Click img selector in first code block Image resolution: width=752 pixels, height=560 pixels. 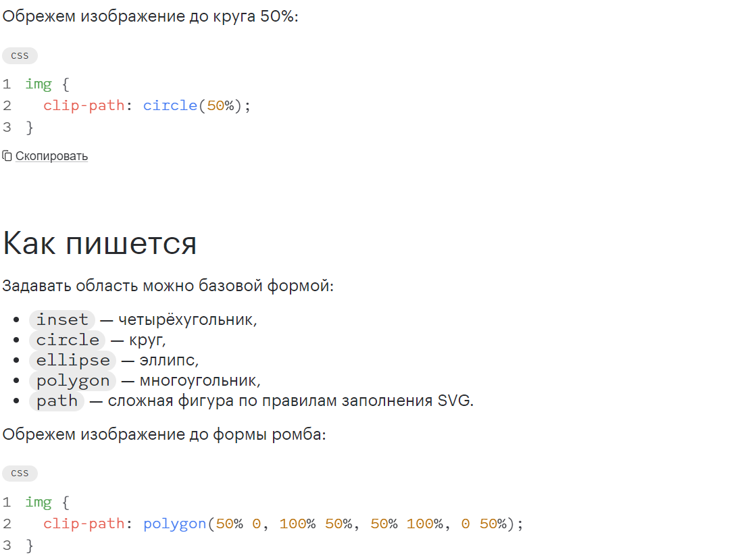(x=39, y=84)
